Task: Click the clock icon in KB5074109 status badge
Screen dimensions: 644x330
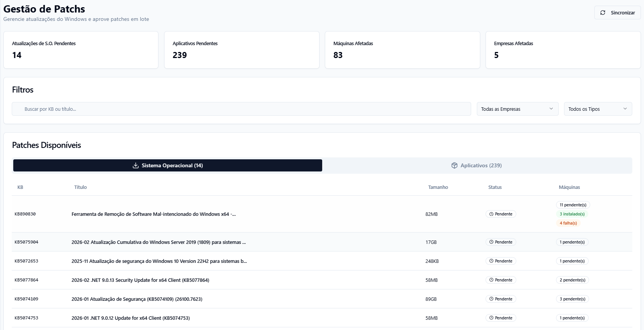Action: (x=491, y=299)
